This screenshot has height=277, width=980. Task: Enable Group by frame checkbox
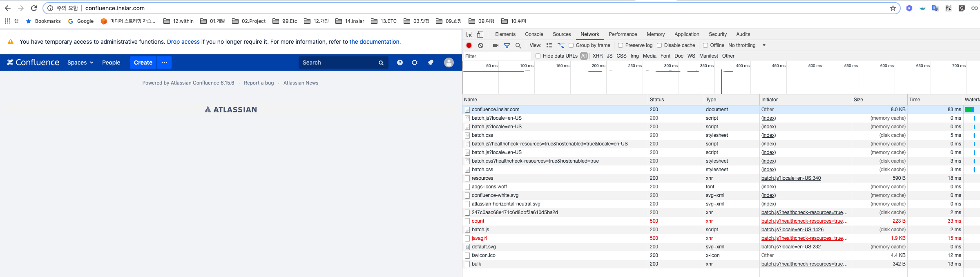tap(571, 45)
